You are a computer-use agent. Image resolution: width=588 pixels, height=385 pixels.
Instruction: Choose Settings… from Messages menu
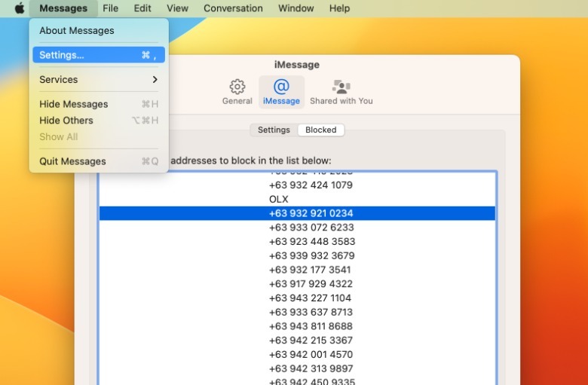tap(98, 55)
